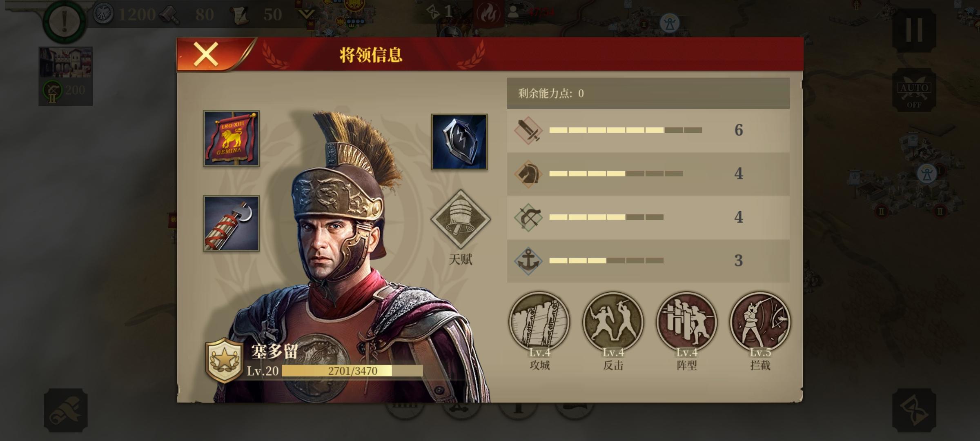The width and height of the screenshot is (980, 441).
Task: Toggle the AUTO OFF battle switch
Action: pos(914,91)
